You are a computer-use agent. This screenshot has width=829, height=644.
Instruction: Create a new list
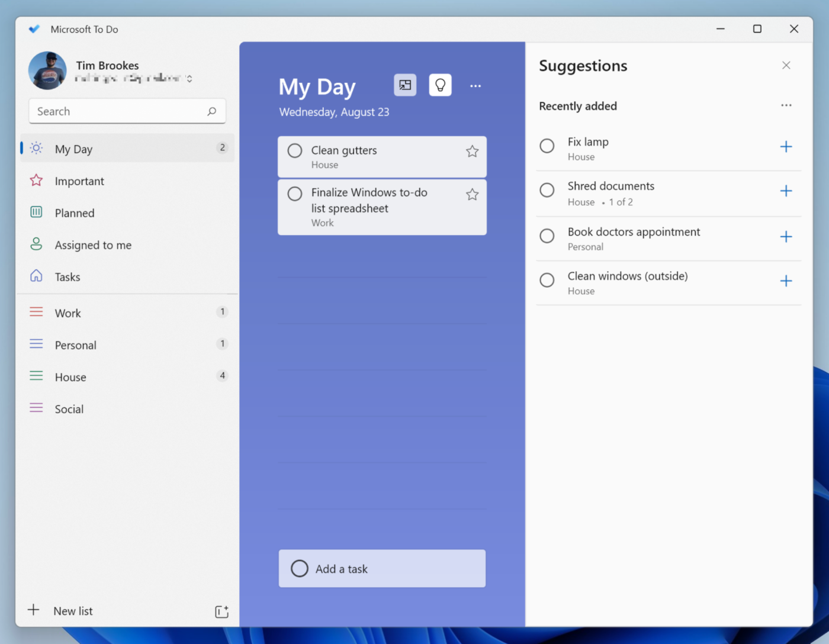coord(73,611)
